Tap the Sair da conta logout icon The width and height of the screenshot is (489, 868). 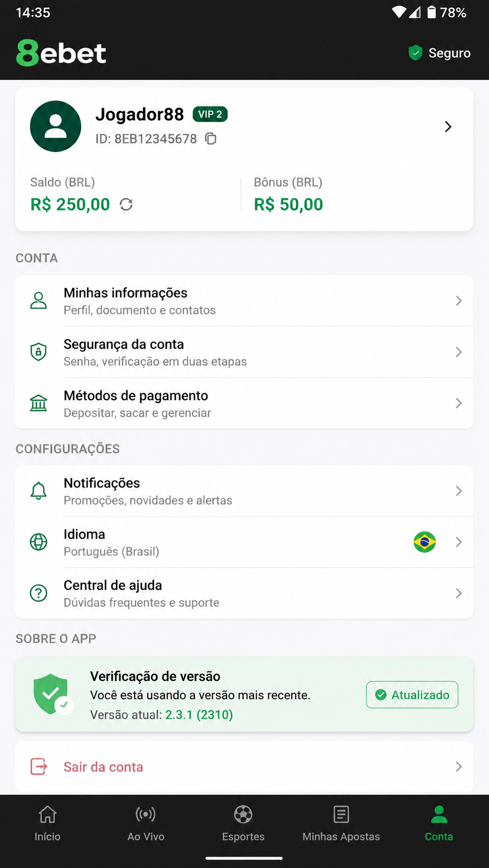[39, 766]
